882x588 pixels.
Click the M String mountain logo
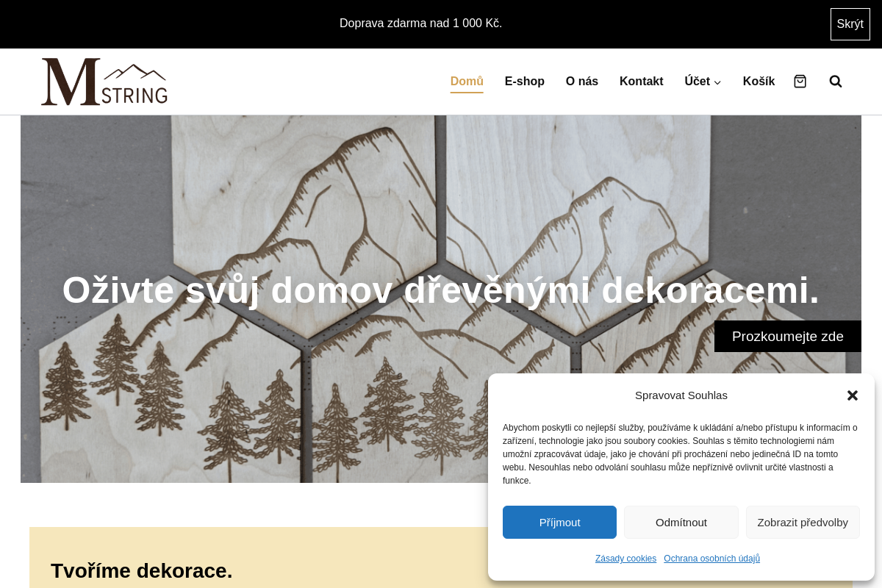click(x=104, y=81)
